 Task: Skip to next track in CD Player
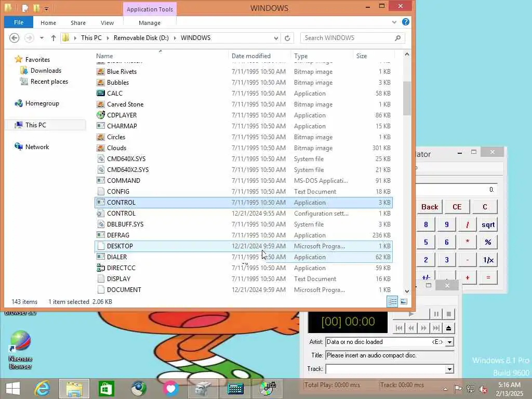(x=436, y=328)
